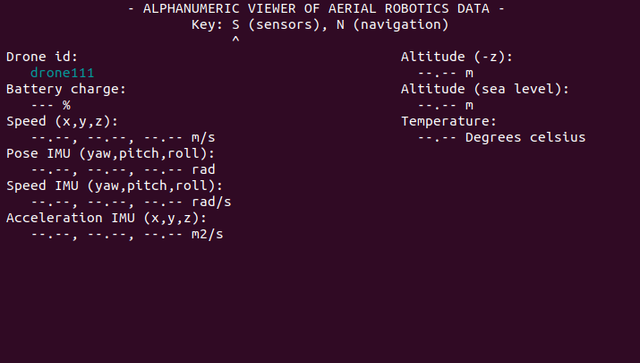Image resolution: width=640 pixels, height=363 pixels.
Task: Click the Speed IMU (yaw,pitch,roll) label
Action: (114, 186)
